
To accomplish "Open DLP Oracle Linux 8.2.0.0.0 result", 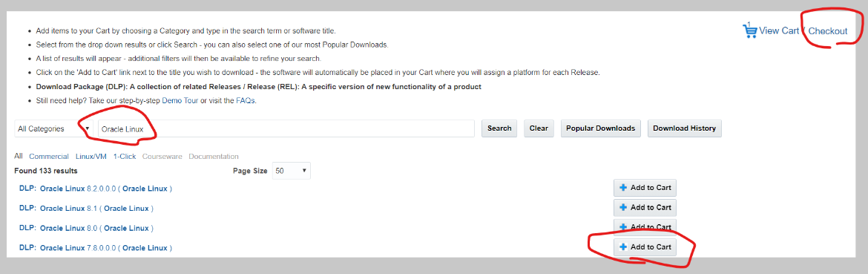I will pos(95,188).
